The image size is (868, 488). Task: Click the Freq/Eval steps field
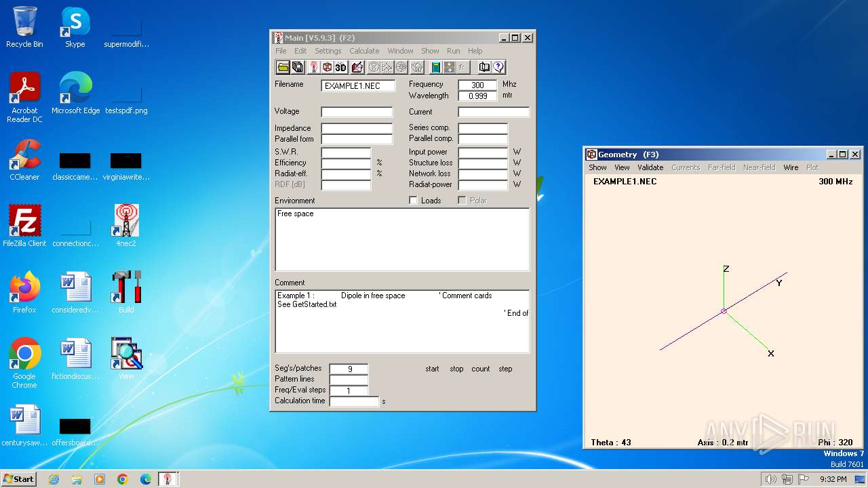coord(349,390)
